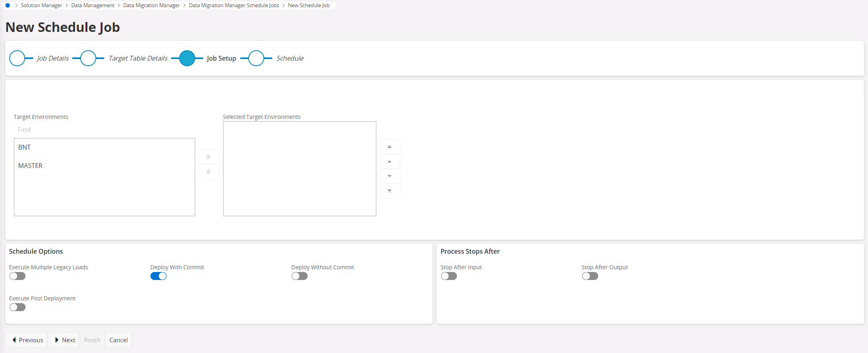Viewport: 868px width, 353px height.
Task: Click the blue home dot in breadcrumb
Action: [x=8, y=6]
